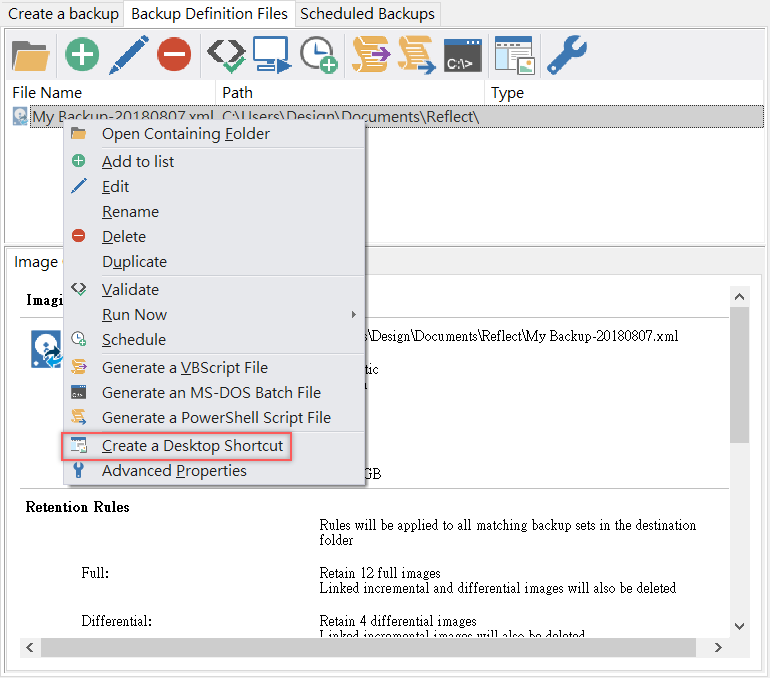Choose Open Containing Folder from context menu
Image resolution: width=770 pixels, height=678 pixels.
214,134
